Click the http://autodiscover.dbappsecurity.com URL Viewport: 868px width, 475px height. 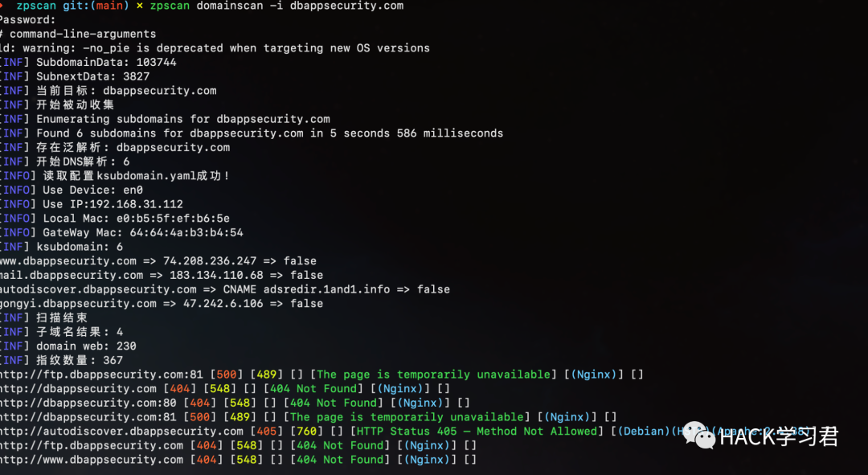[121, 432]
